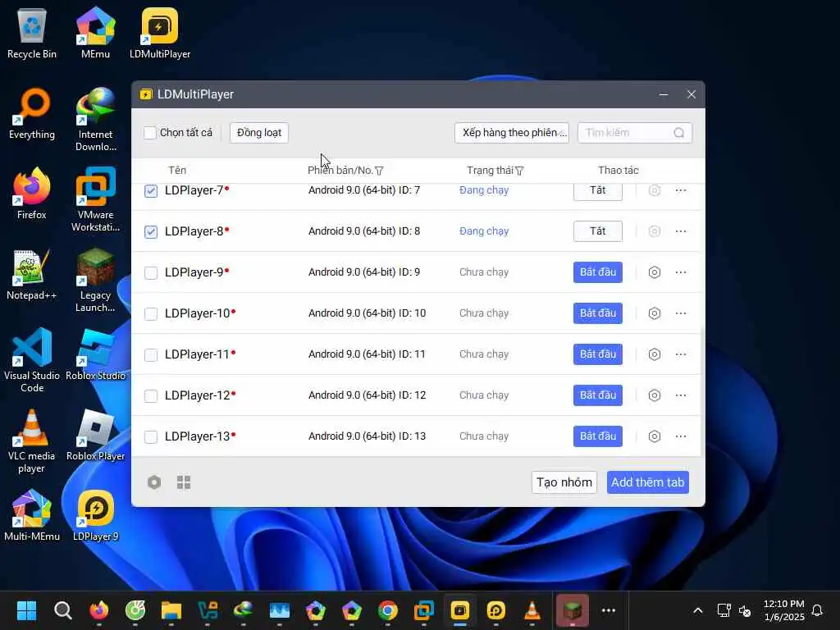Open LDMultiPlayer global settings hexagon icon
This screenshot has height=630, width=840.
[x=154, y=482]
